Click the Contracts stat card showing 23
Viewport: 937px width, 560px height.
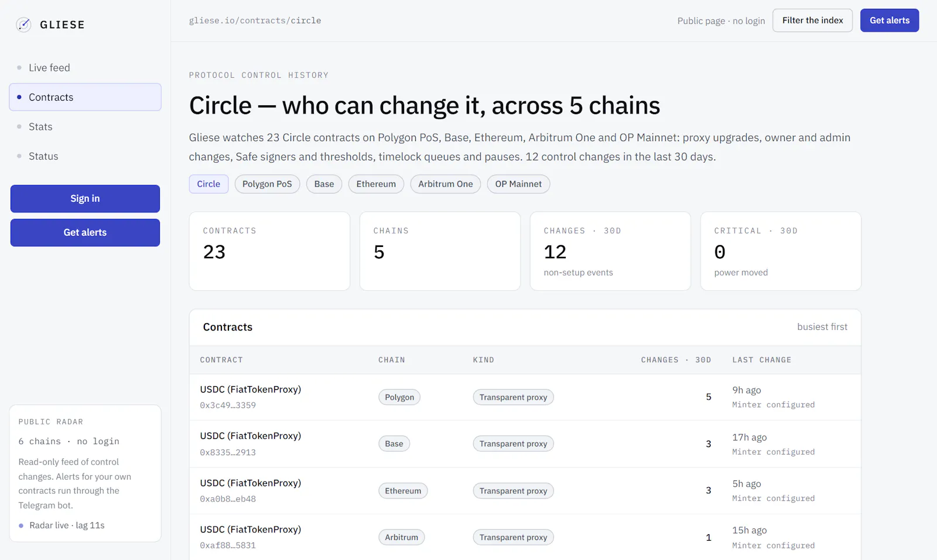coord(269,251)
